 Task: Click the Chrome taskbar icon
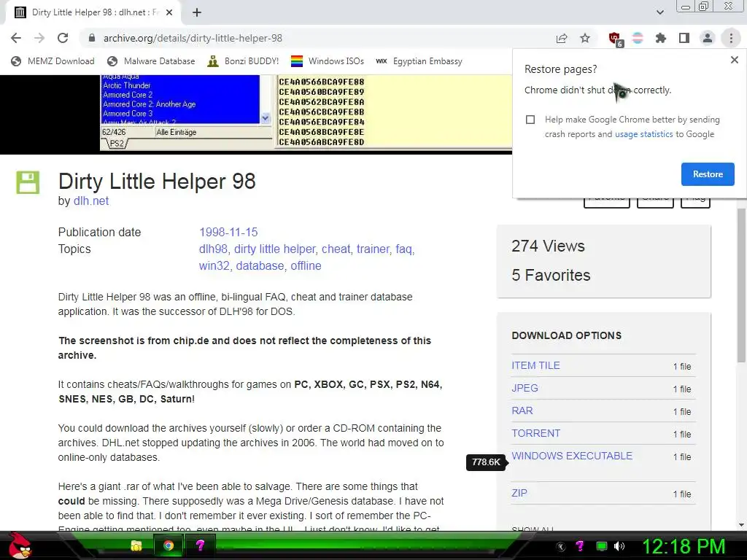pyautogui.click(x=169, y=545)
